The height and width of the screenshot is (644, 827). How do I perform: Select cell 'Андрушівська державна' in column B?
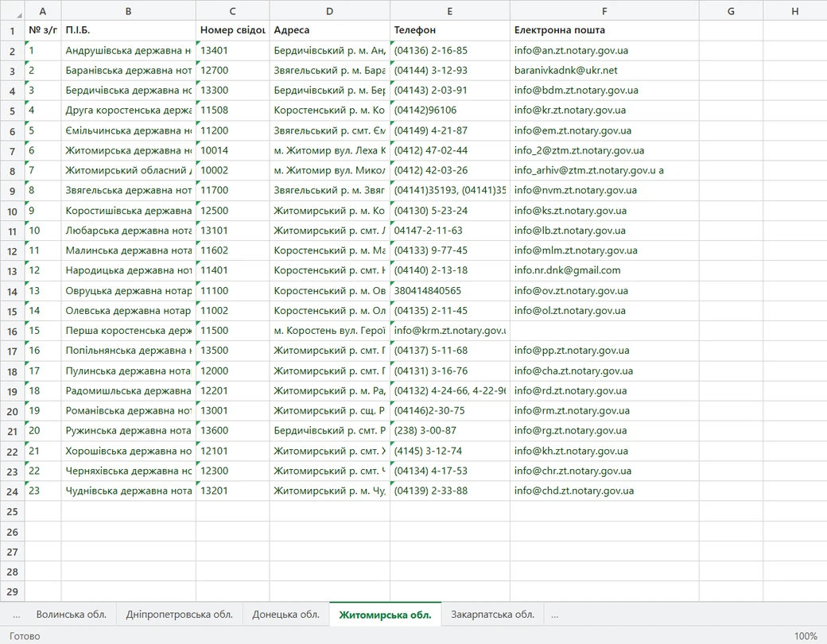(128, 51)
